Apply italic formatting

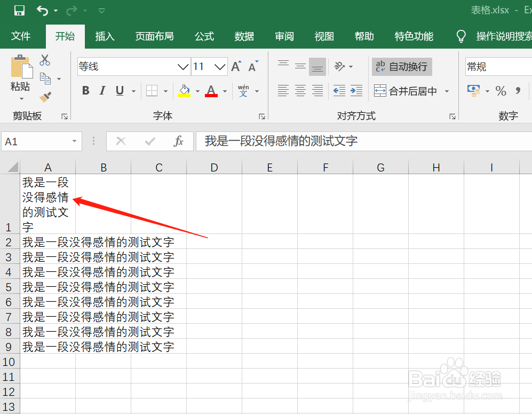tap(102, 90)
